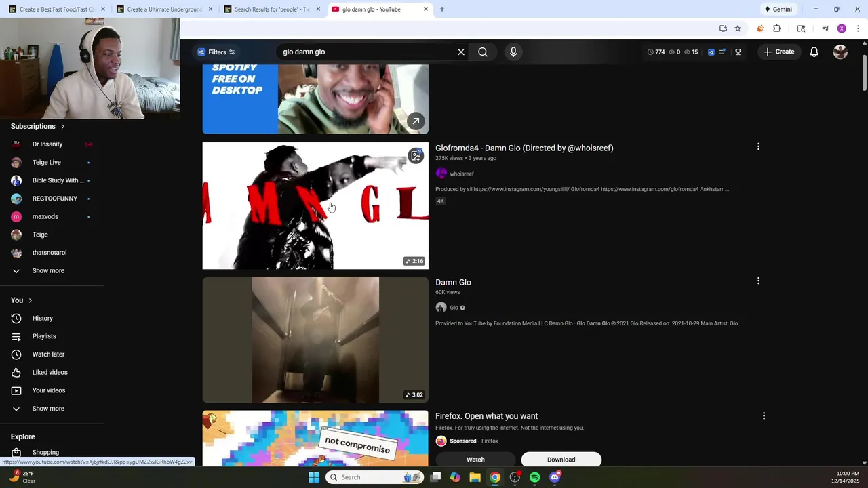Clear the search box with the X icon

coord(461,52)
